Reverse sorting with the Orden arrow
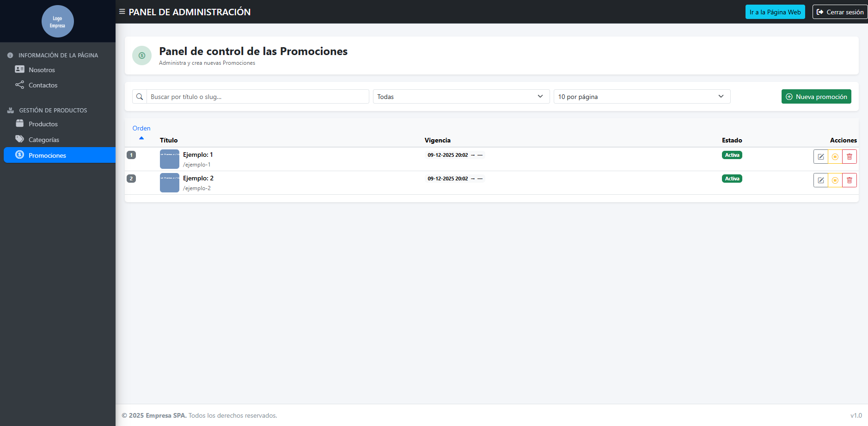The width and height of the screenshot is (868, 426). click(141, 138)
